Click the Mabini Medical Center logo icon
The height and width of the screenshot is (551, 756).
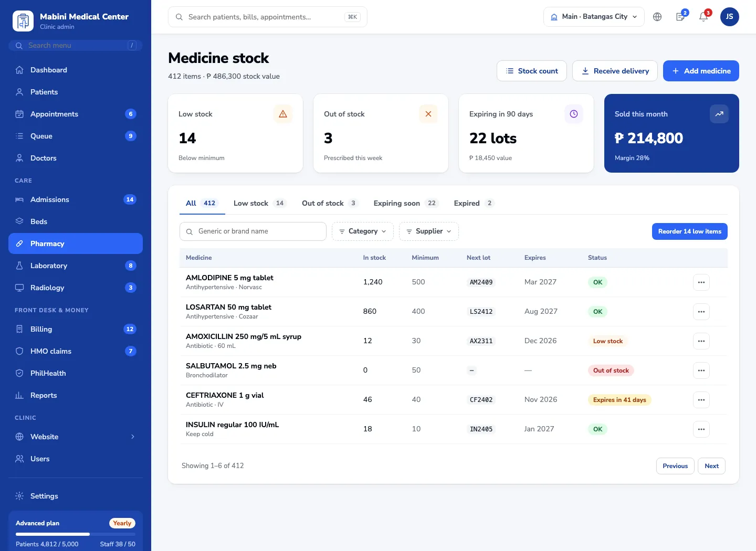23,21
